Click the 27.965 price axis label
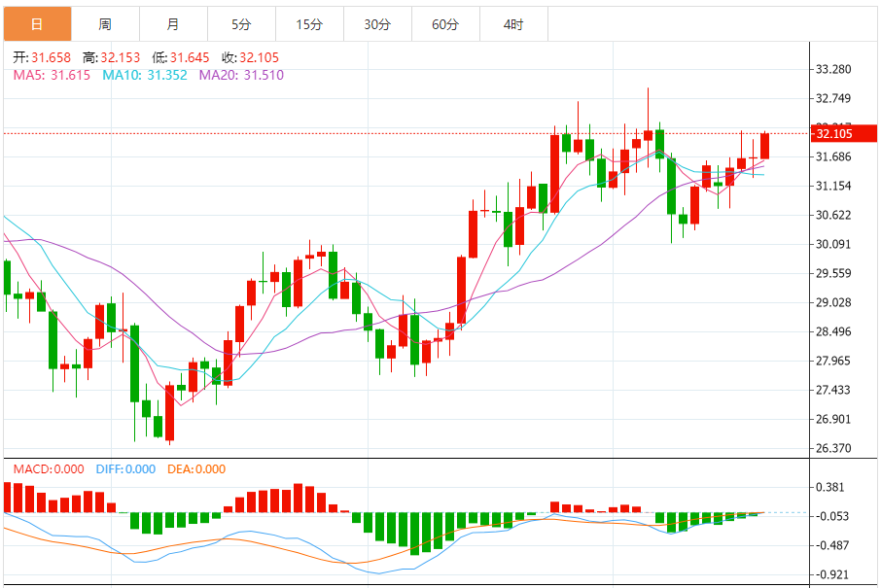881x588 pixels. (x=833, y=362)
